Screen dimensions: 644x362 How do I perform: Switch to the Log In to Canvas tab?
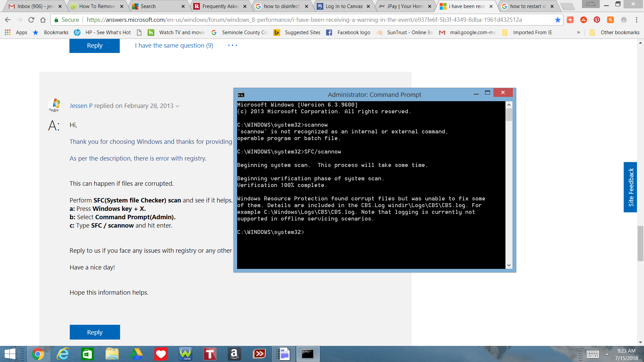[x=343, y=6]
